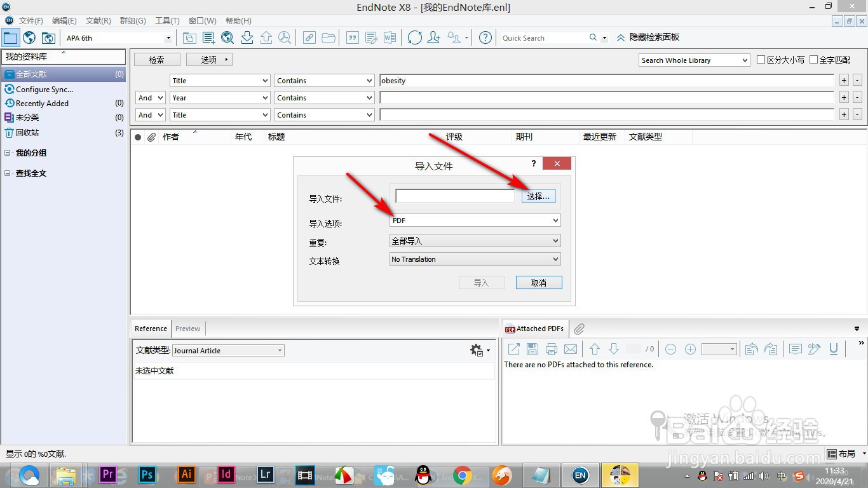The width and height of the screenshot is (868, 488).
Task: Click the save PDF floppy-disk icon
Action: coord(532,349)
